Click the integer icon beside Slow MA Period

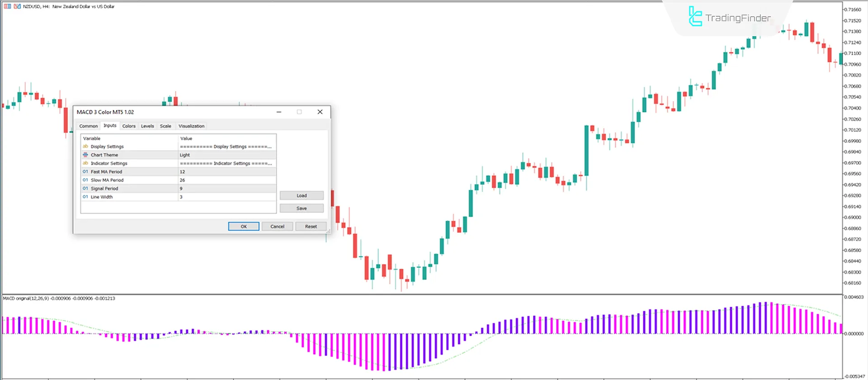85,180
